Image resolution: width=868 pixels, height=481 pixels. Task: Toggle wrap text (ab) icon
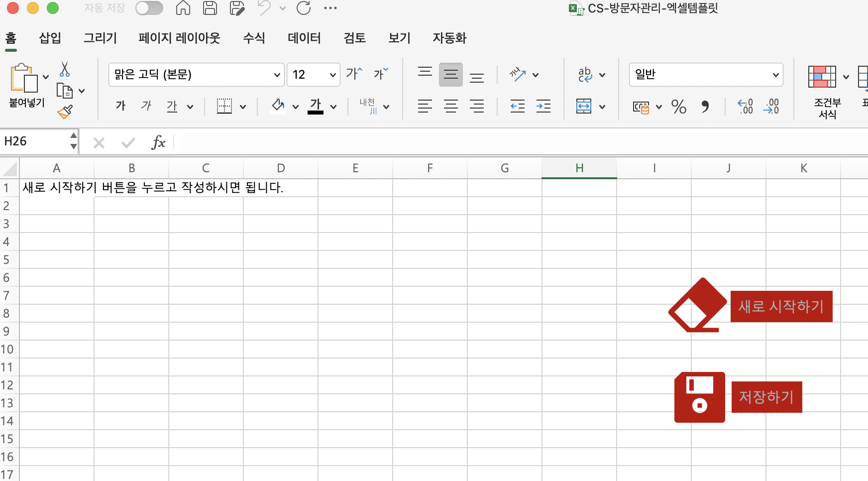(x=585, y=75)
